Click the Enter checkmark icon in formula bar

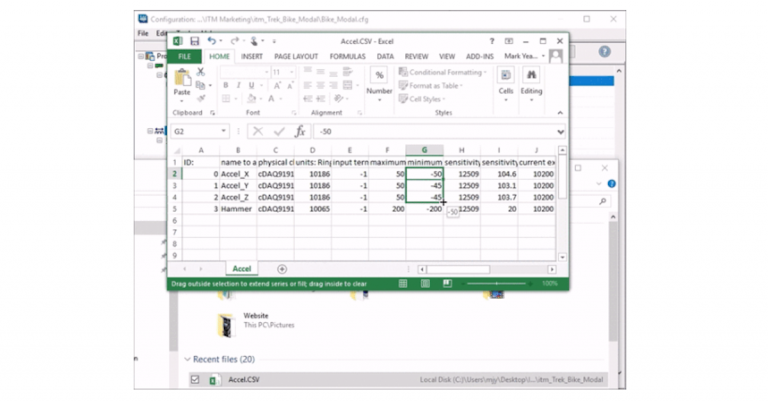[x=279, y=131]
